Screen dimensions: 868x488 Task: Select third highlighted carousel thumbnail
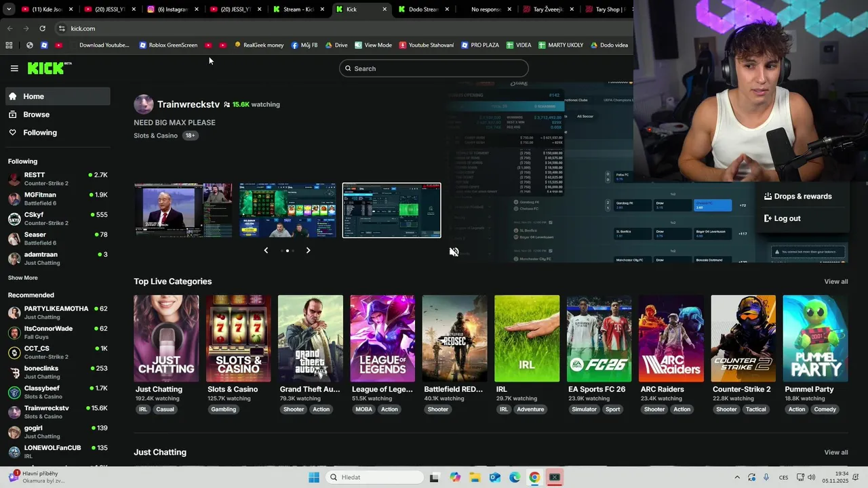pyautogui.click(x=391, y=210)
